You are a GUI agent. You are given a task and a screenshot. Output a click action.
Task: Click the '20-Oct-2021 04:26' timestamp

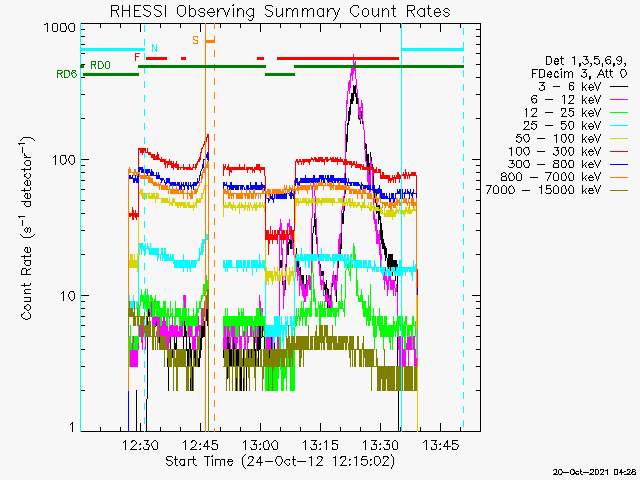point(595,472)
